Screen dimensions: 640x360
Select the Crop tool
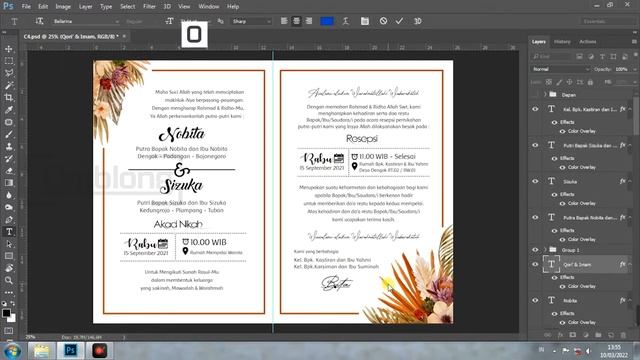click(9, 98)
